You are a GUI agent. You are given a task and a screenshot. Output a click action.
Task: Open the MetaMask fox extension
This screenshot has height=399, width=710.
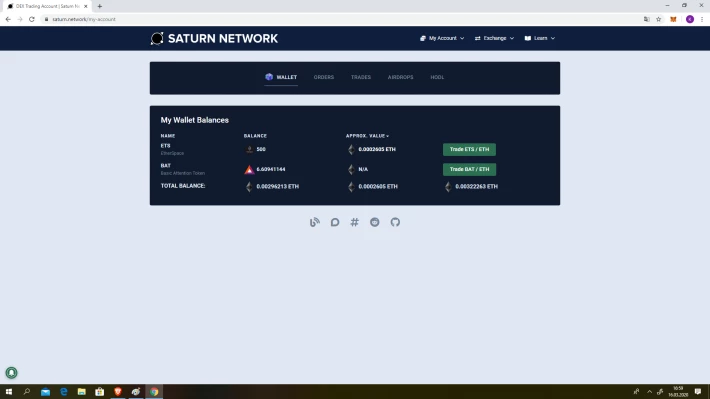click(673, 19)
